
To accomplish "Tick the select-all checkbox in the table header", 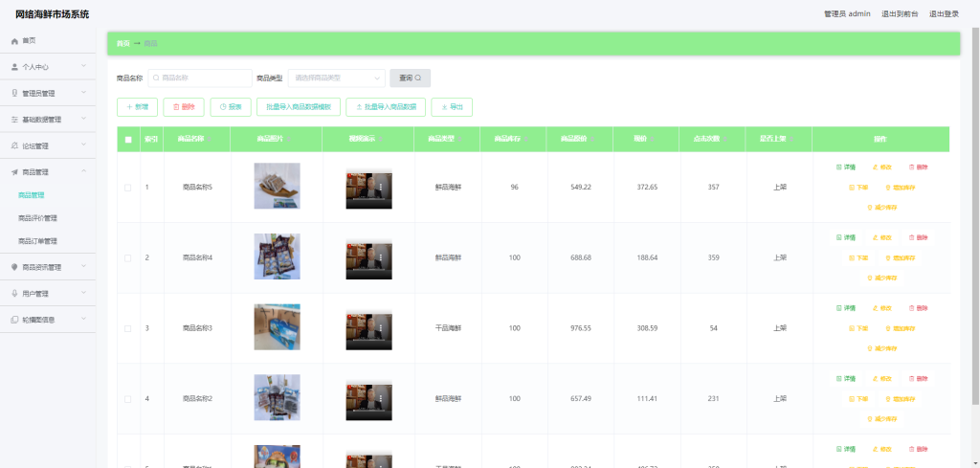I will point(128,140).
